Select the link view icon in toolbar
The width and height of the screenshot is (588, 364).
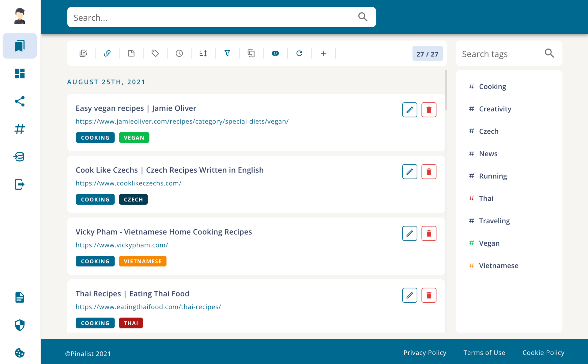[107, 53]
